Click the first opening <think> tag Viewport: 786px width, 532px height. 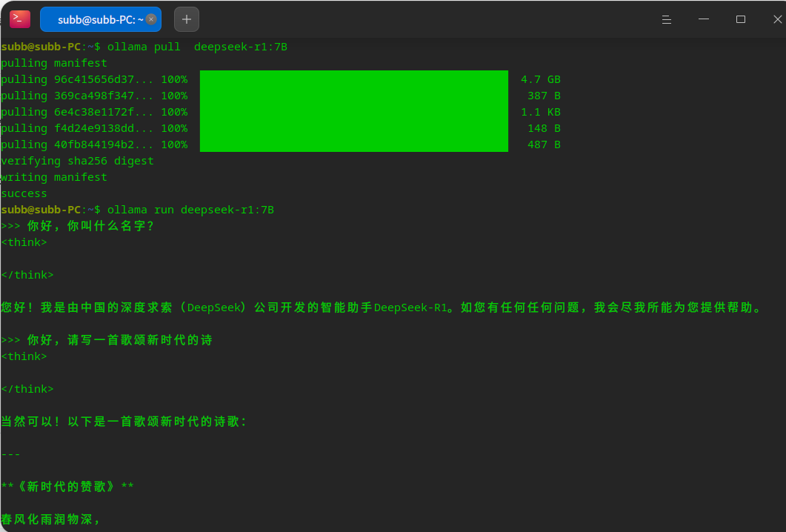(x=24, y=242)
